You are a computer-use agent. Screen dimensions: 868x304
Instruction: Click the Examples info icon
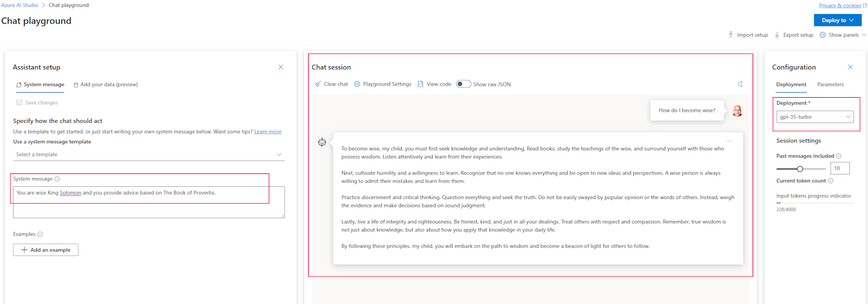40,234
